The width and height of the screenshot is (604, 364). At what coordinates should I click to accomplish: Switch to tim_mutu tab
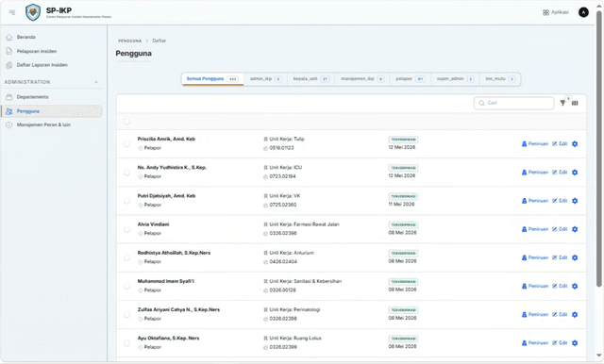pos(500,79)
